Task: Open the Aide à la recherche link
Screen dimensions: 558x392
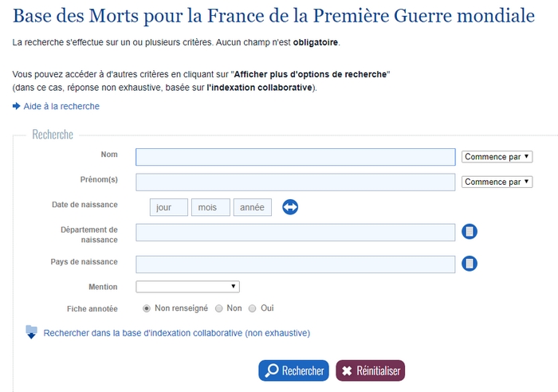Action: (61, 106)
